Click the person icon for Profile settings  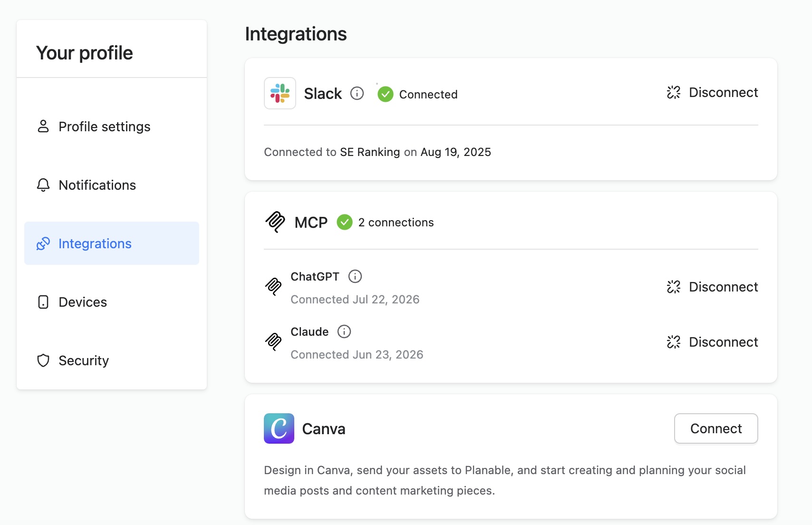pos(43,126)
